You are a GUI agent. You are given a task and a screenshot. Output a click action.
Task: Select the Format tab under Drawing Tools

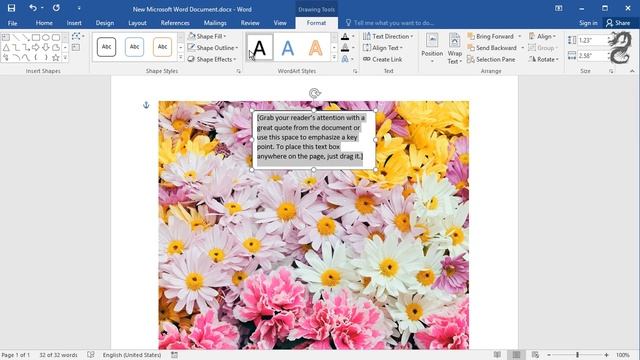pyautogui.click(x=316, y=23)
